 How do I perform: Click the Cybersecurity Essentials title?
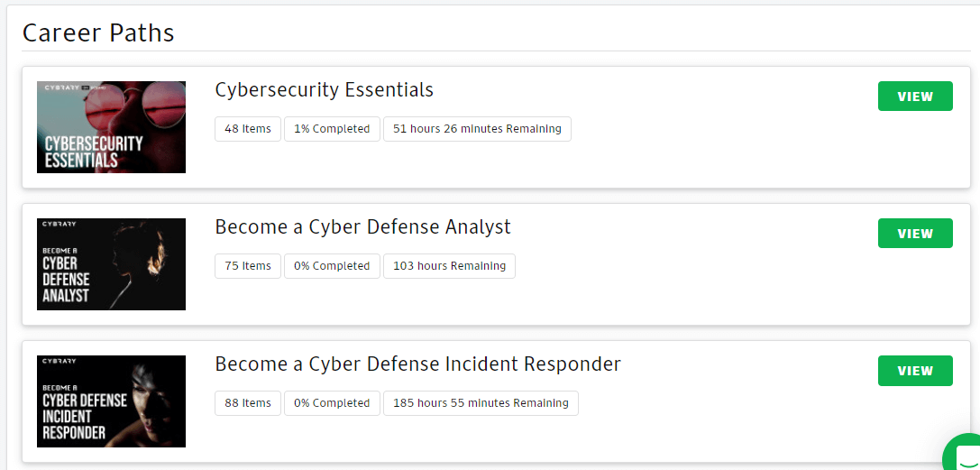coord(324,90)
